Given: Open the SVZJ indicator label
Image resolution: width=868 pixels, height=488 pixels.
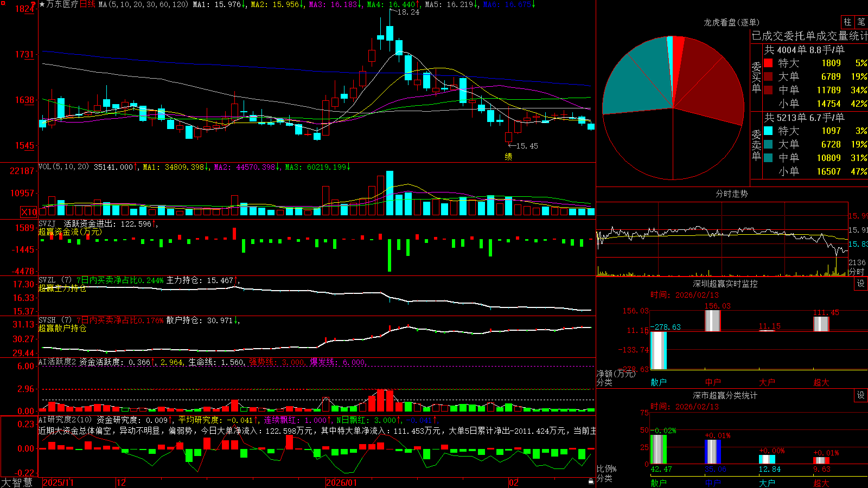Looking at the screenshot, I should (x=47, y=224).
